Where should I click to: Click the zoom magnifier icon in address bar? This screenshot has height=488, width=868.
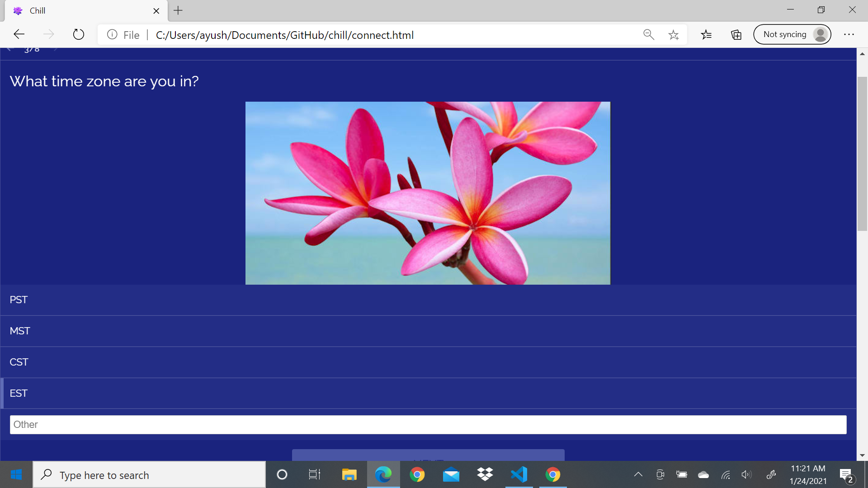pos(648,34)
